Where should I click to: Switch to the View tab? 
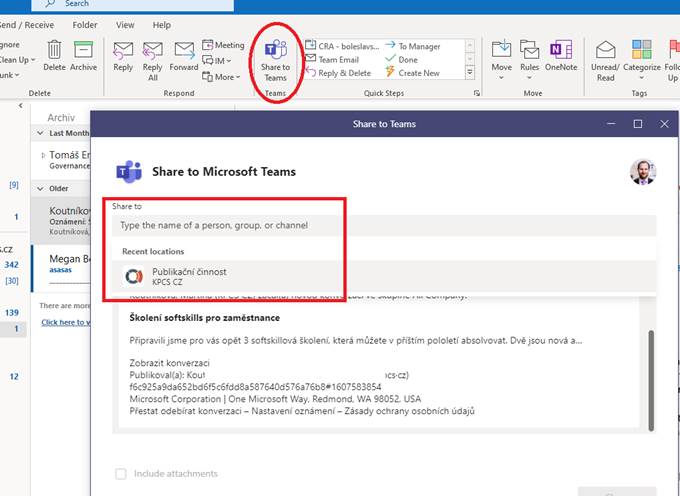point(125,25)
